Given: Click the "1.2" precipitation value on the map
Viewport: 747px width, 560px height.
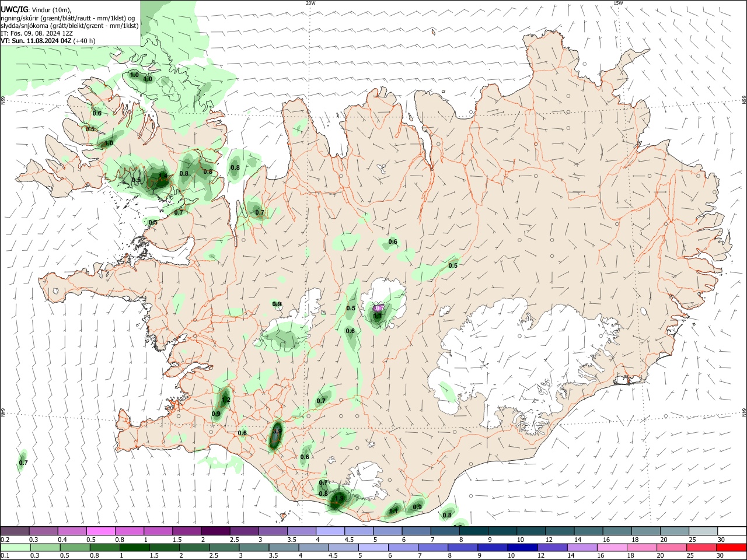Looking at the screenshot, I should click(226, 400).
